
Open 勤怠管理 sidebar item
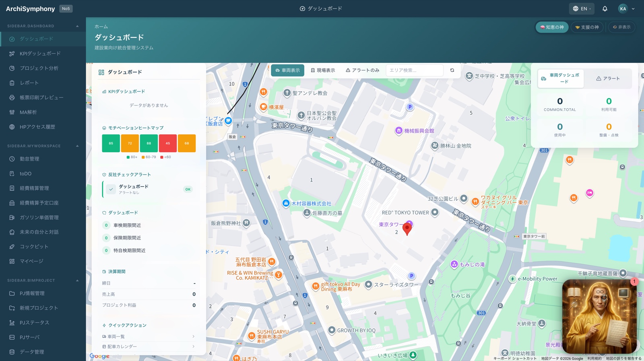coord(43,159)
